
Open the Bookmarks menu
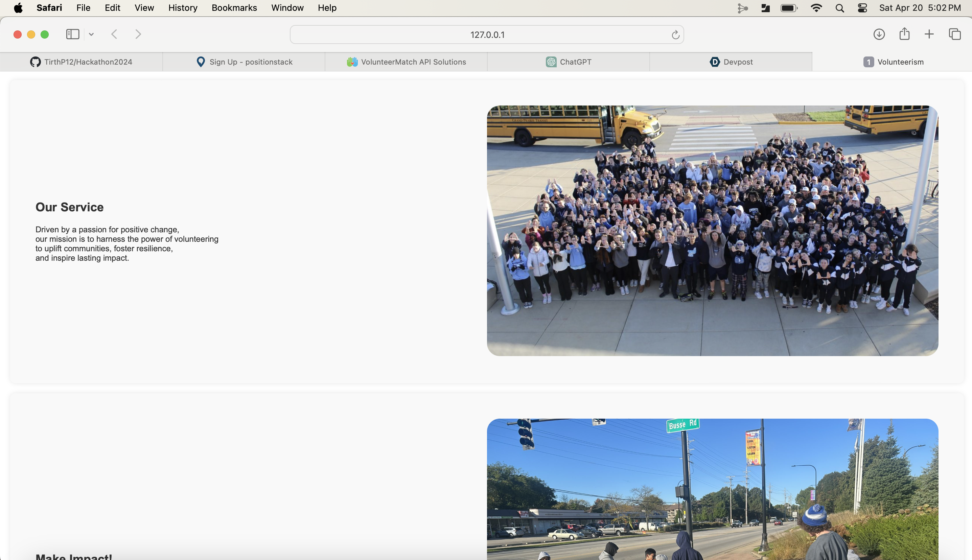pos(234,8)
